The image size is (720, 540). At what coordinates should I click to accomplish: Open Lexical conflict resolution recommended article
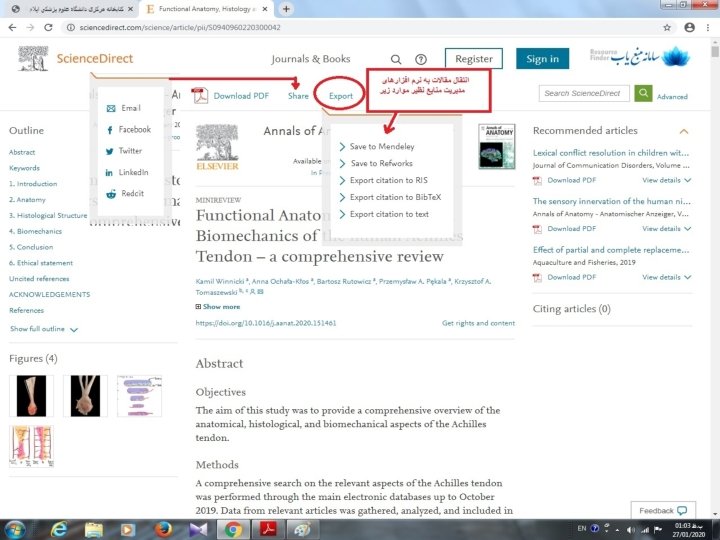(611, 153)
